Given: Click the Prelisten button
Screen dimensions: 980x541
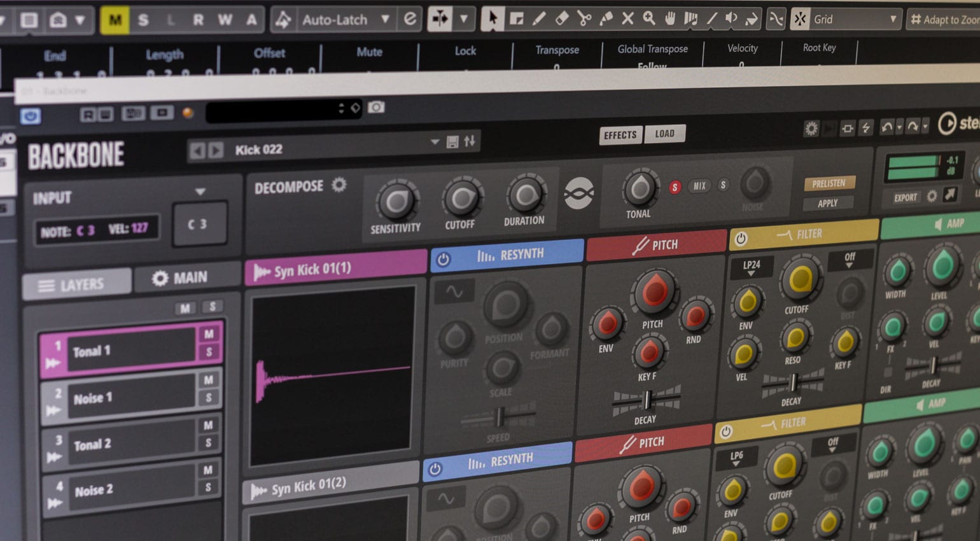Looking at the screenshot, I should (x=829, y=183).
